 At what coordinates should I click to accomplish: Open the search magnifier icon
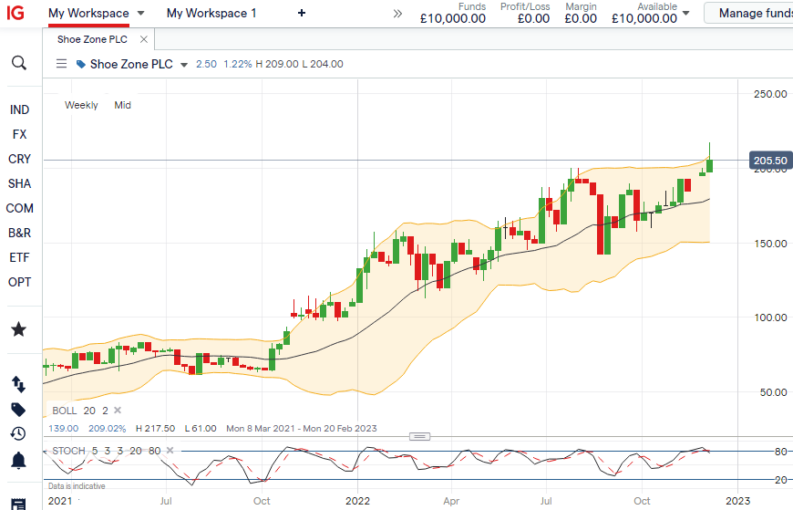19,63
